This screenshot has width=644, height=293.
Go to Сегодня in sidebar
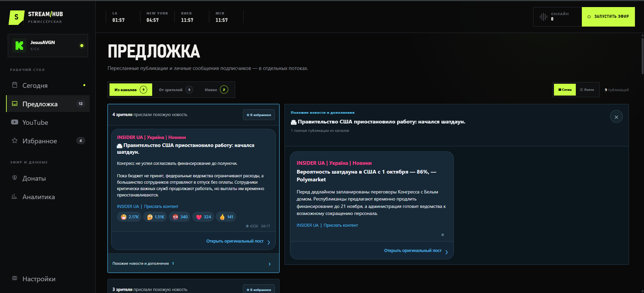point(48,85)
